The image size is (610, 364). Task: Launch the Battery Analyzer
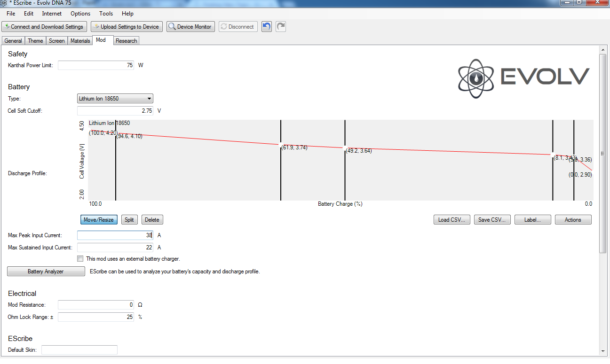(46, 271)
